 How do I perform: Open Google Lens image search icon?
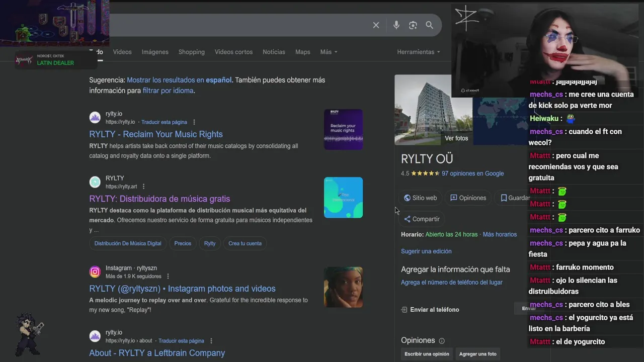[x=413, y=25]
